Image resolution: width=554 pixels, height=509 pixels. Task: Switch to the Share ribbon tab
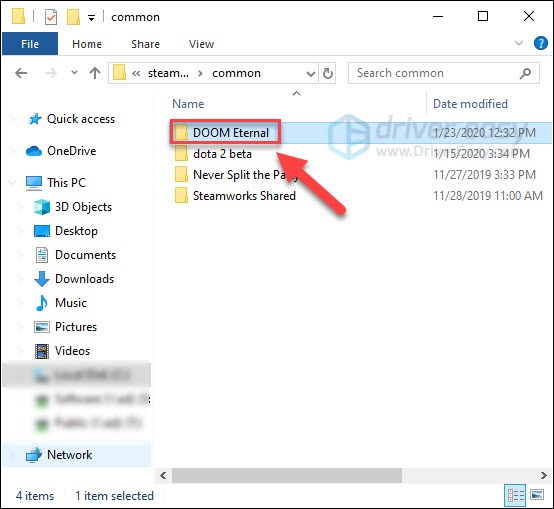click(x=145, y=44)
